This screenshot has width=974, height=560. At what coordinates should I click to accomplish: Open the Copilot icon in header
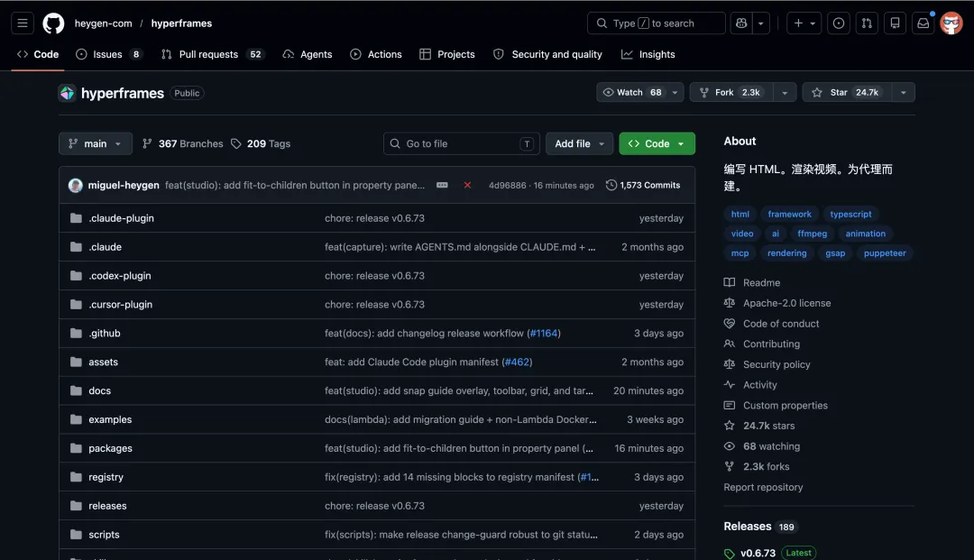741,23
